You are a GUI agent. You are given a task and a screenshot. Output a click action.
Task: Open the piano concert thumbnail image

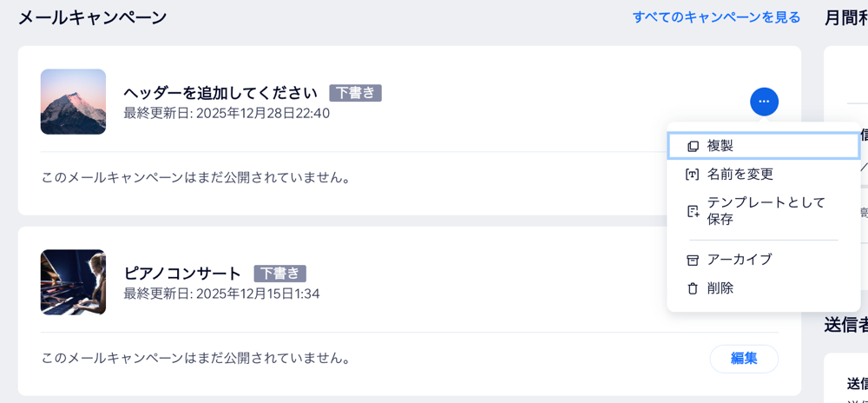[x=73, y=282]
